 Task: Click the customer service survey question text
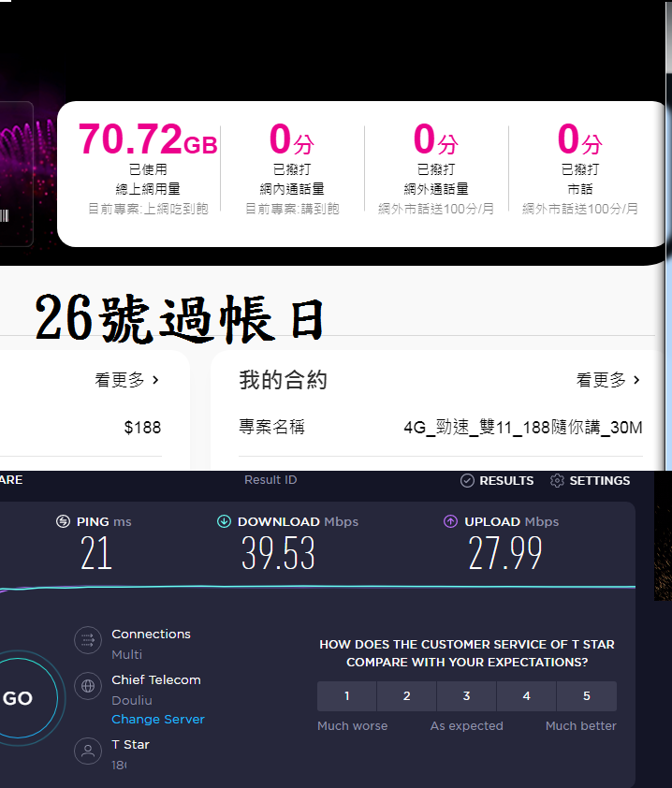[467, 653]
